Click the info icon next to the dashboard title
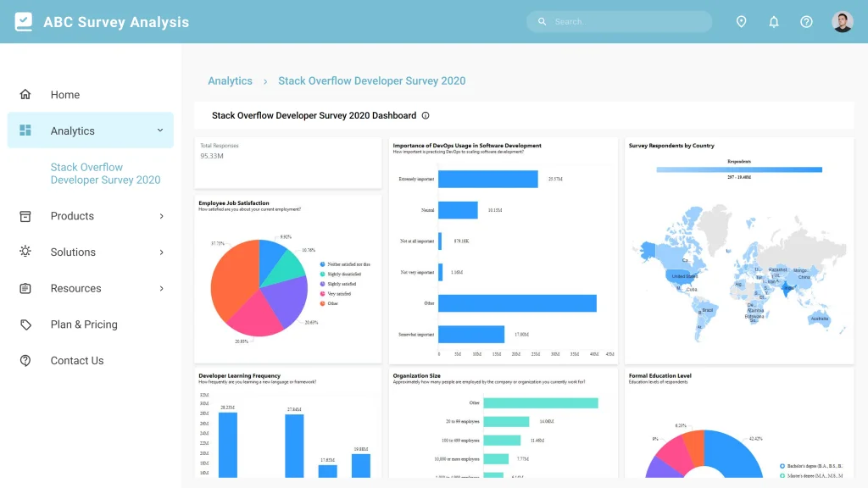The height and width of the screenshot is (488, 868). point(425,115)
